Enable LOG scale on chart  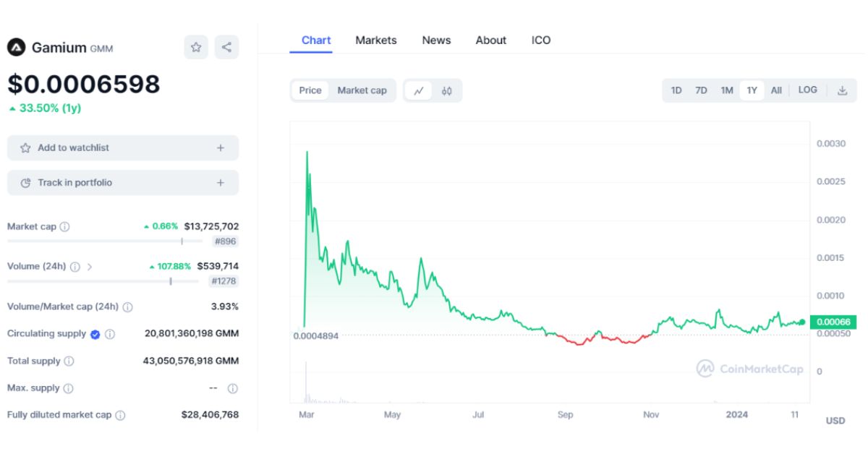(807, 90)
